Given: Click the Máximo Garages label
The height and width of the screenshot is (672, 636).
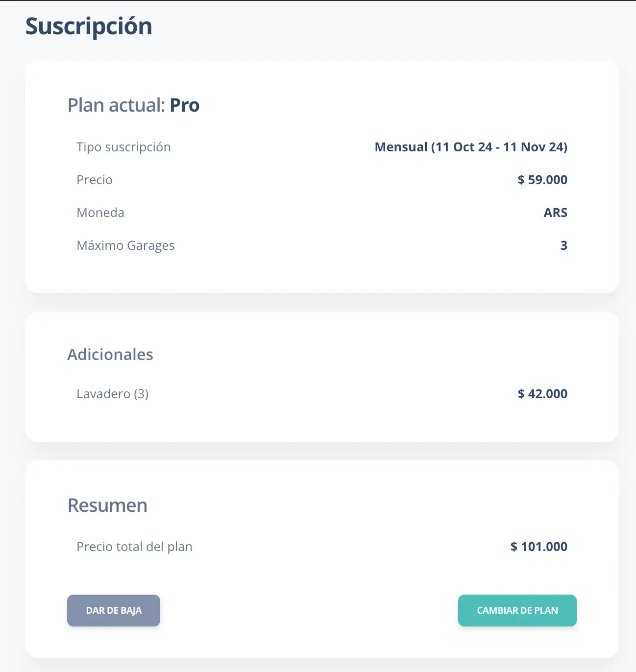Looking at the screenshot, I should click(x=125, y=245).
